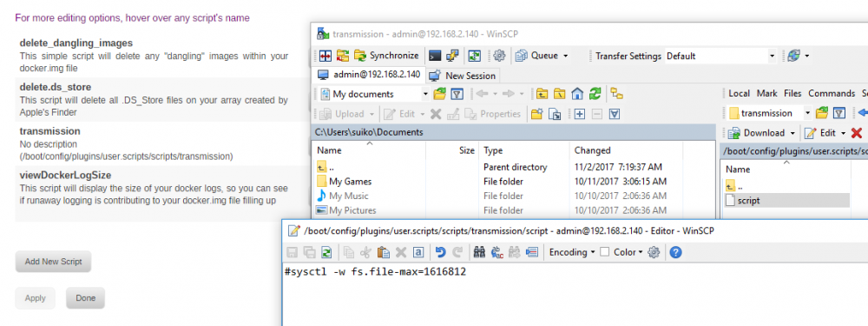Open the terminal console icon in WinSCP

[436, 56]
